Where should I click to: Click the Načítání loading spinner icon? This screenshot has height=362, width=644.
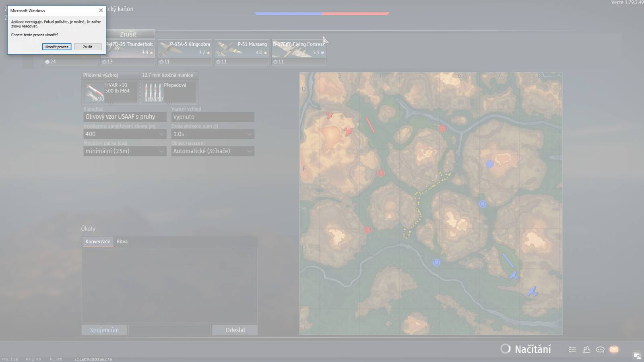coord(505,349)
